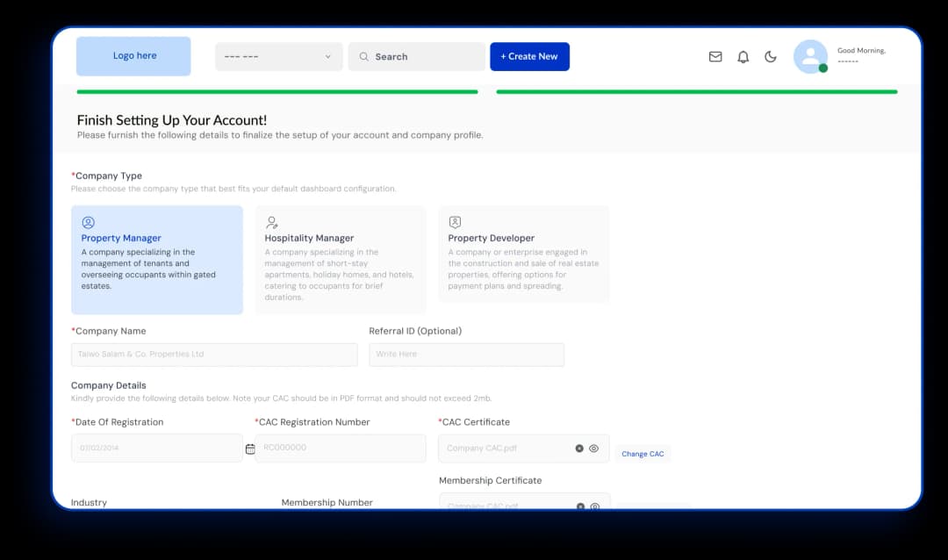This screenshot has width=948, height=560.
Task: Choose the Hospitality Manager company type
Action: [341, 260]
